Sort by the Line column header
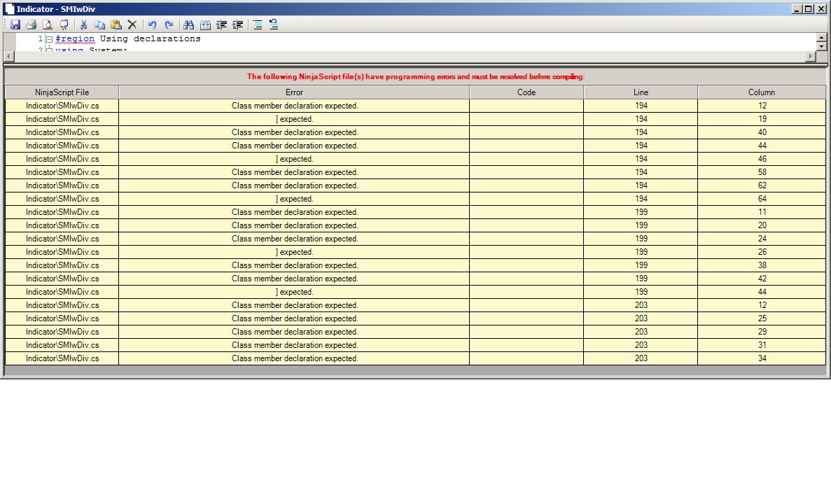The width and height of the screenshot is (831, 504). 641,92
